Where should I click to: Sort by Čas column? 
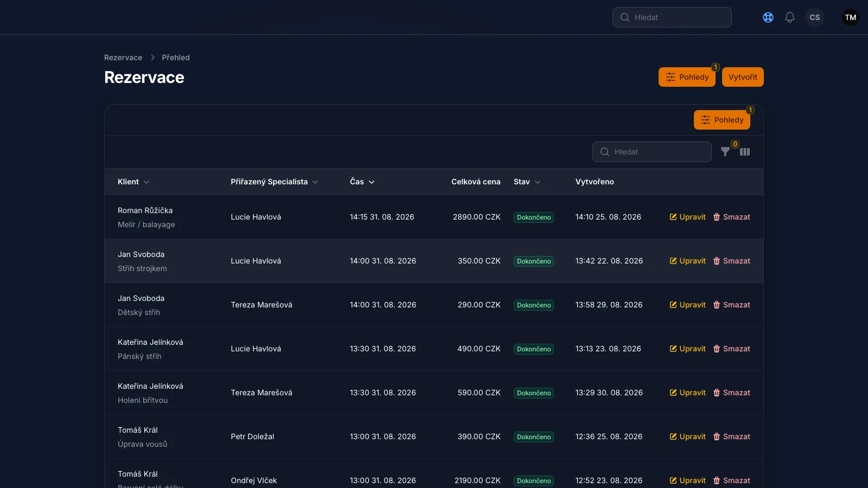(x=362, y=182)
